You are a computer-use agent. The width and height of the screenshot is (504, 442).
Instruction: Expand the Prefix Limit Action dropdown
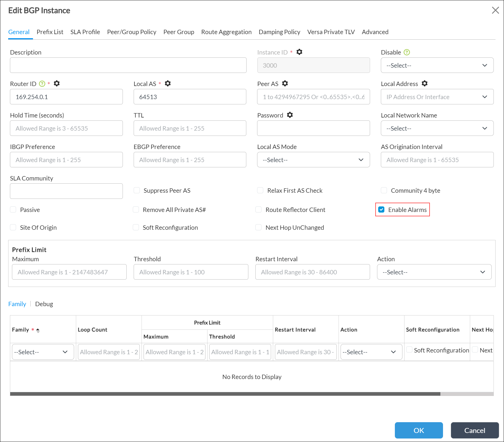tap(434, 272)
